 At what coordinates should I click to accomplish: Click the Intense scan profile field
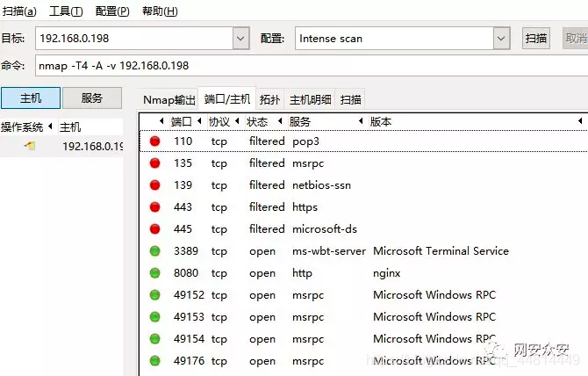click(394, 39)
